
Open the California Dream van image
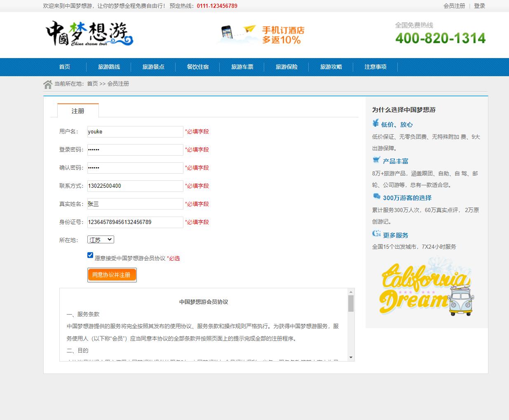click(x=426, y=287)
